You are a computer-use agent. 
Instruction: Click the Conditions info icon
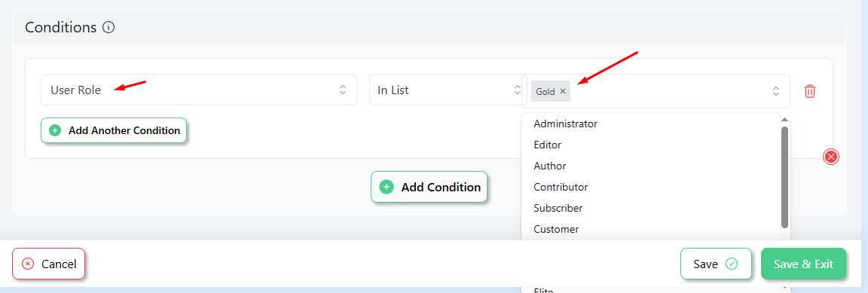pos(109,27)
